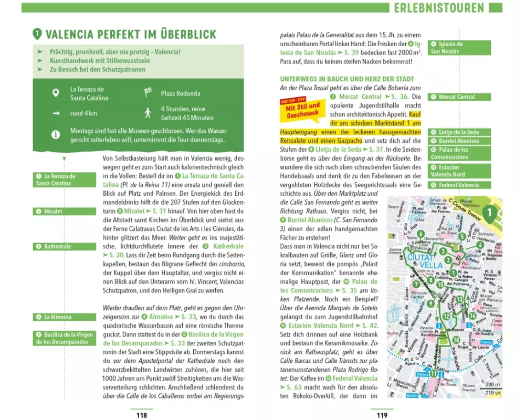
Task: Click the large green tour pin on the map
Action: click(x=488, y=213)
